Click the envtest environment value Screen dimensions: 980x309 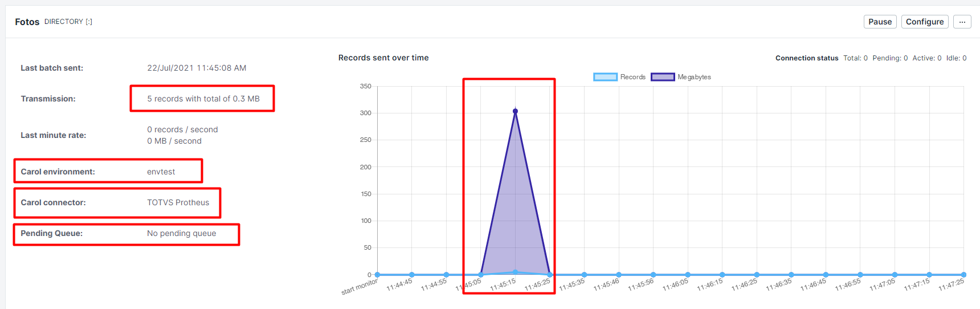[161, 172]
